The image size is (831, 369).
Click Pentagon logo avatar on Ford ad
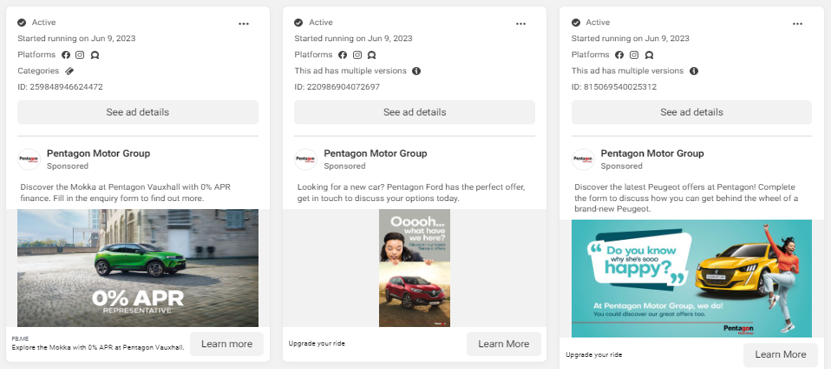[x=306, y=159]
